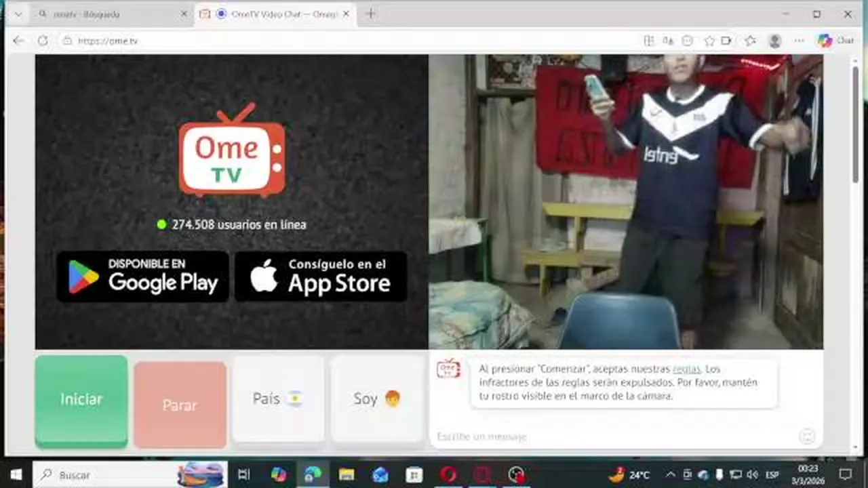
Task: Open the browser settings ellipsis menu
Action: tap(799, 41)
